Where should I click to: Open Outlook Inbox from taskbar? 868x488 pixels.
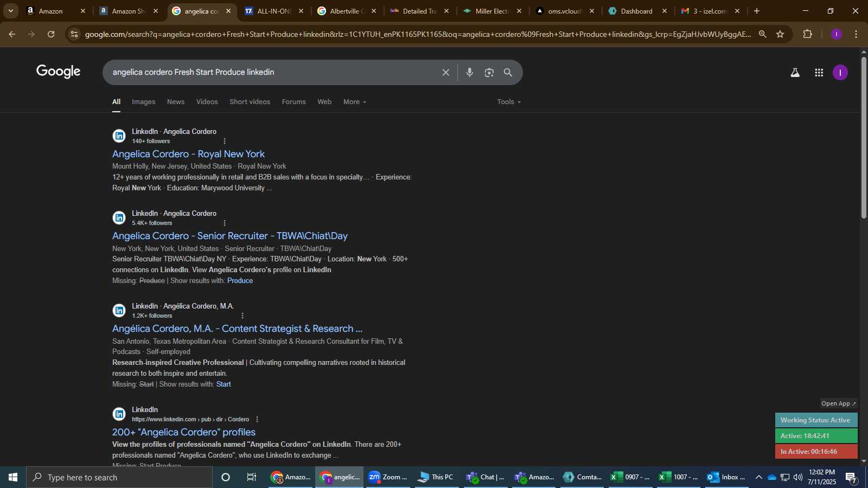(x=726, y=477)
